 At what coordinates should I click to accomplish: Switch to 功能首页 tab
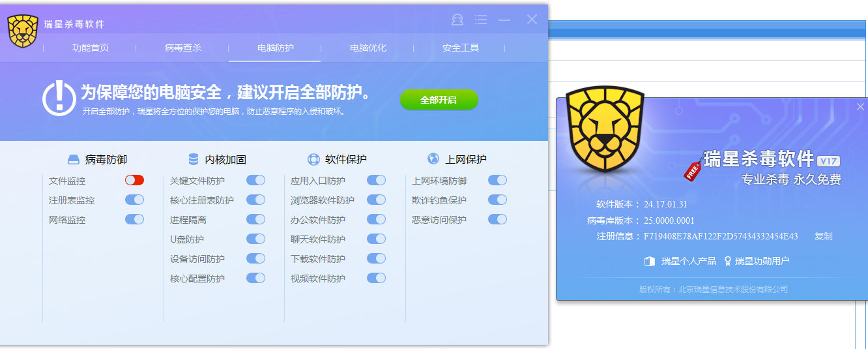tap(91, 48)
